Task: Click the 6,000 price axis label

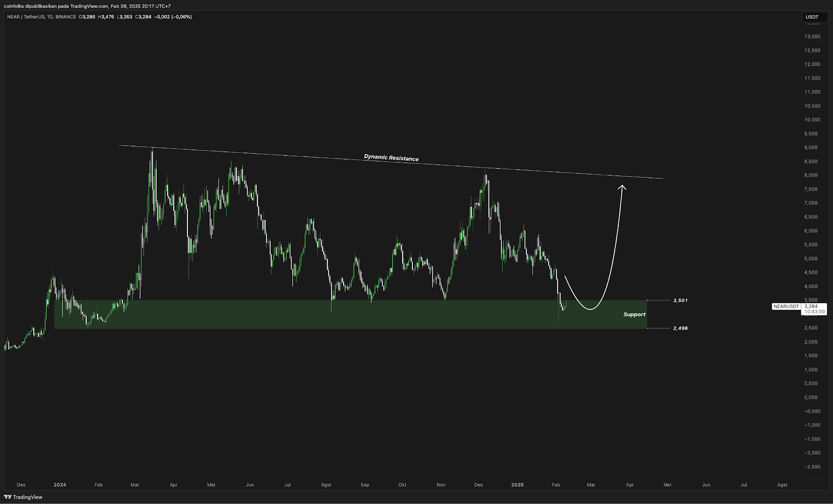Action: point(811,231)
